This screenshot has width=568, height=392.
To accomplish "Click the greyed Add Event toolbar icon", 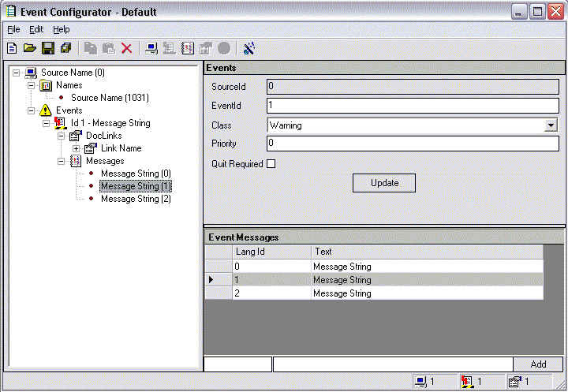I will tap(169, 48).
